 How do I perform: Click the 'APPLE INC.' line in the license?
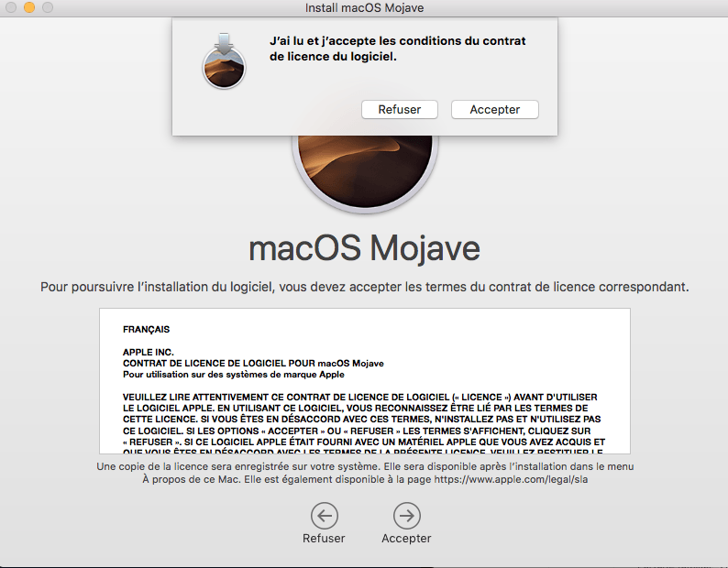point(148,352)
